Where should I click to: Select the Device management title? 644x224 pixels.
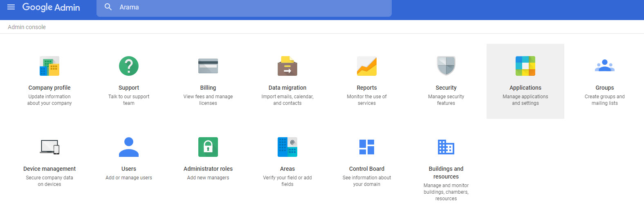click(x=49, y=169)
